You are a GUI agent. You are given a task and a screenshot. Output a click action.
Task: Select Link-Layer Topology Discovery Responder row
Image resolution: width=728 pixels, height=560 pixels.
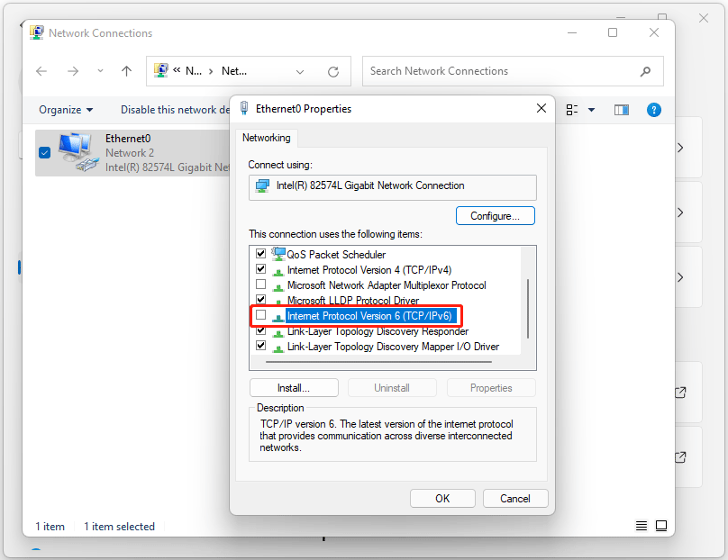click(378, 331)
